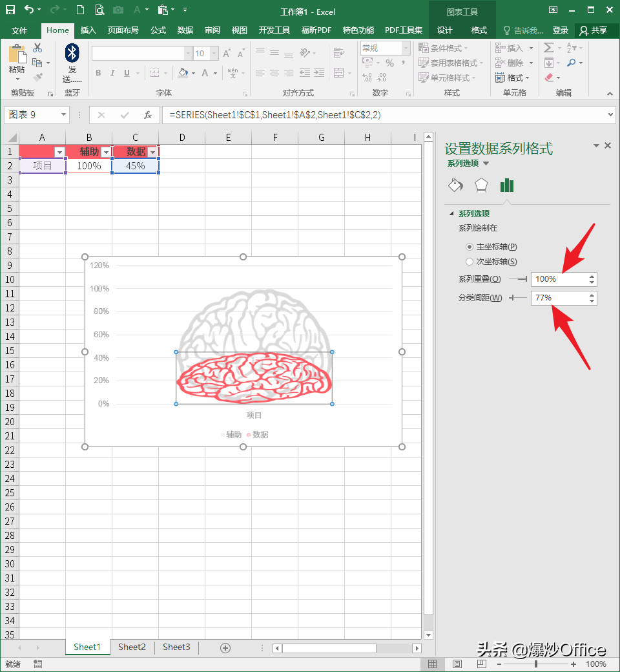Click the 单元格样式 button
This screenshot has width=620, height=672.
[x=448, y=78]
